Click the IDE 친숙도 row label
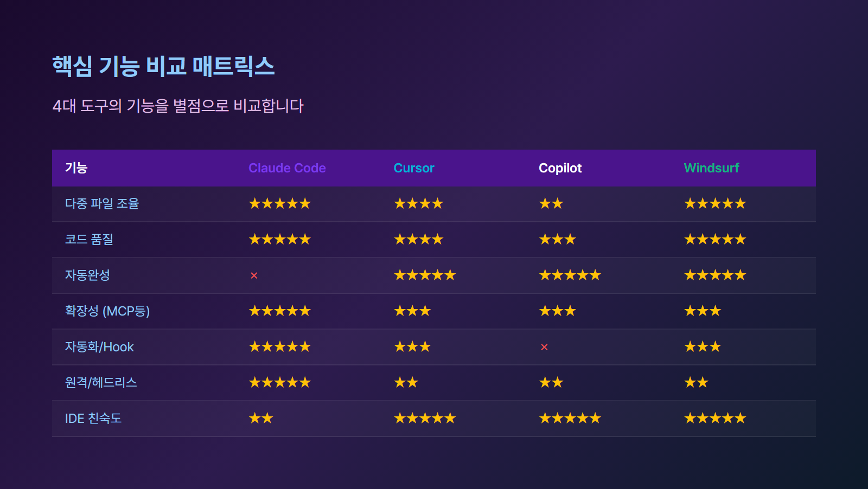The width and height of the screenshot is (868, 489). [93, 419]
